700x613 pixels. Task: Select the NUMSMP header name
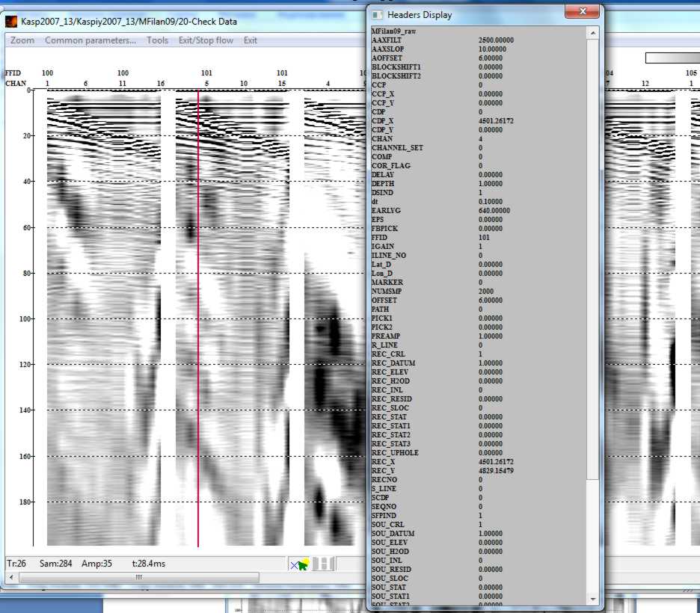click(x=387, y=292)
